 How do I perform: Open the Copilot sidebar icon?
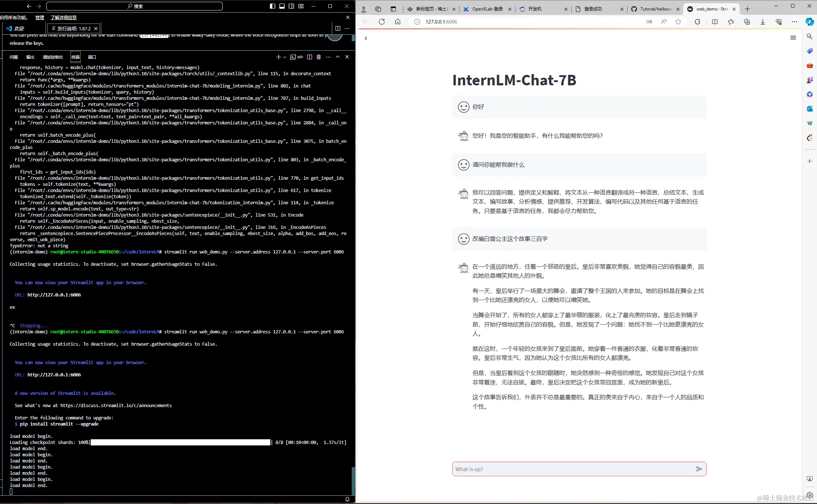click(x=810, y=22)
